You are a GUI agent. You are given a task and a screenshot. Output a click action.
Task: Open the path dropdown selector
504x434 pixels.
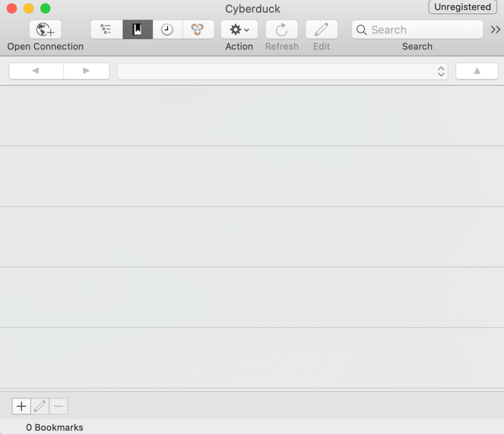click(x=282, y=71)
